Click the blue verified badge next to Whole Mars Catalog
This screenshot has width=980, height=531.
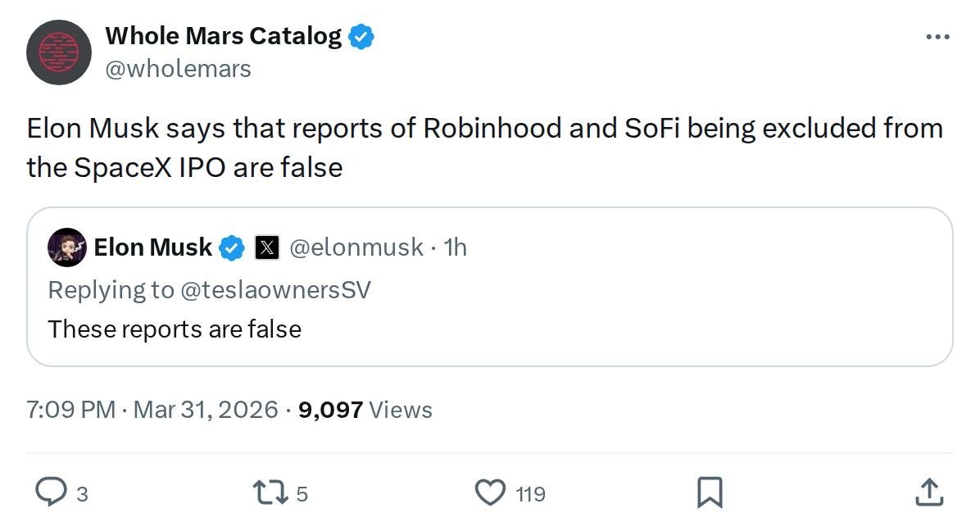[x=361, y=36]
